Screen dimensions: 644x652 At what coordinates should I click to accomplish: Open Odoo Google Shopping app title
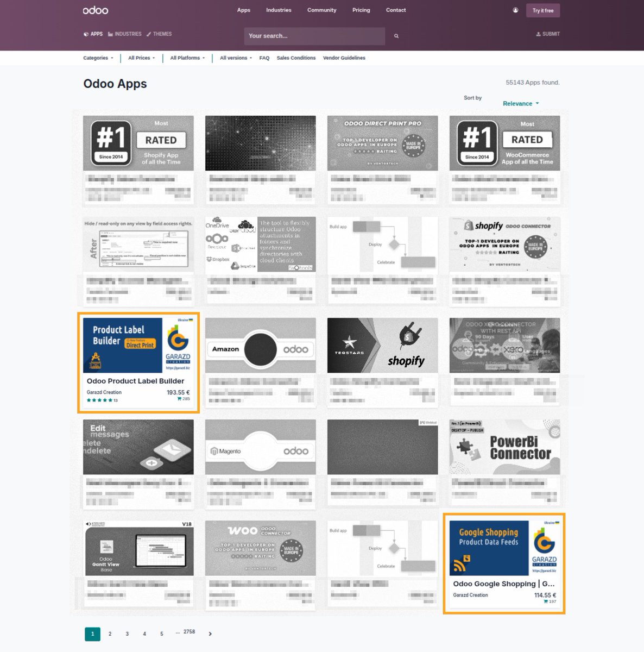504,584
